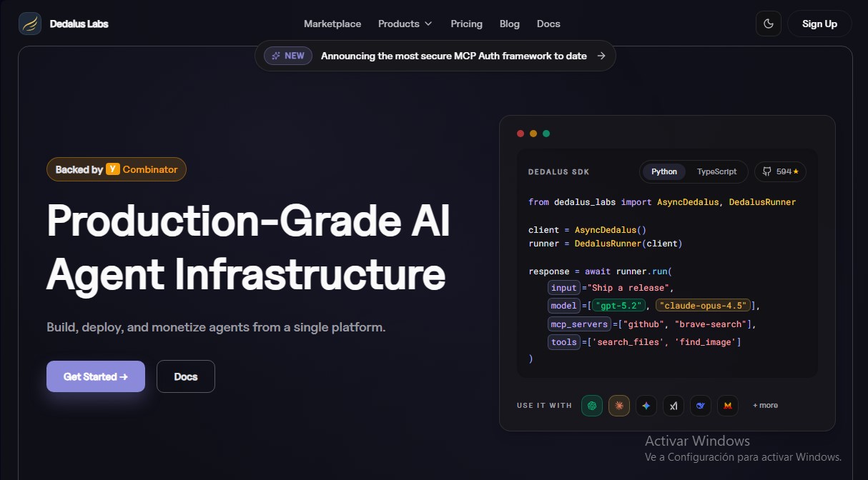Open the Docs nav item in header
Viewport: 868px width, 480px height.
click(x=548, y=24)
